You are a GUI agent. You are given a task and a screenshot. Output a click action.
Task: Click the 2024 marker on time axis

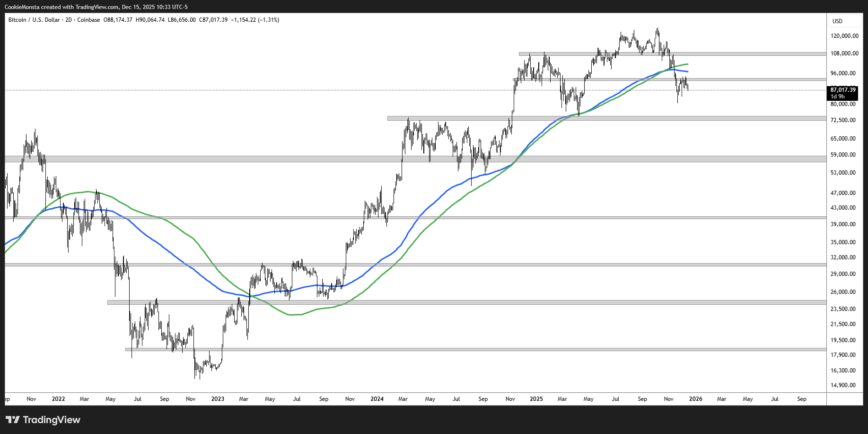[x=377, y=399]
